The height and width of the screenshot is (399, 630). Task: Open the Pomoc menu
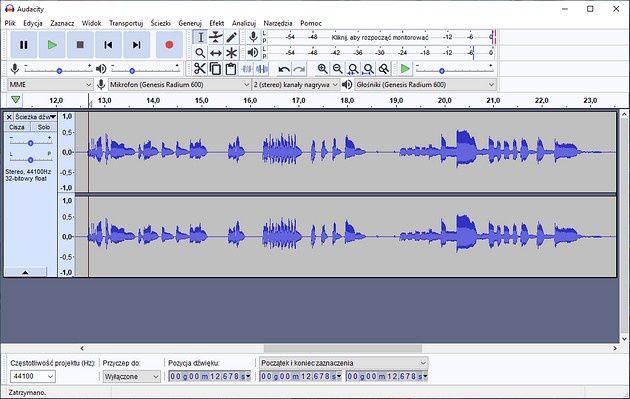(x=311, y=23)
